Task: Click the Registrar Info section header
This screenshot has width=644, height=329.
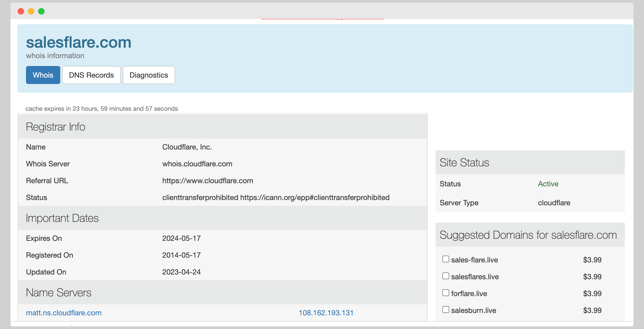Action: click(x=55, y=127)
